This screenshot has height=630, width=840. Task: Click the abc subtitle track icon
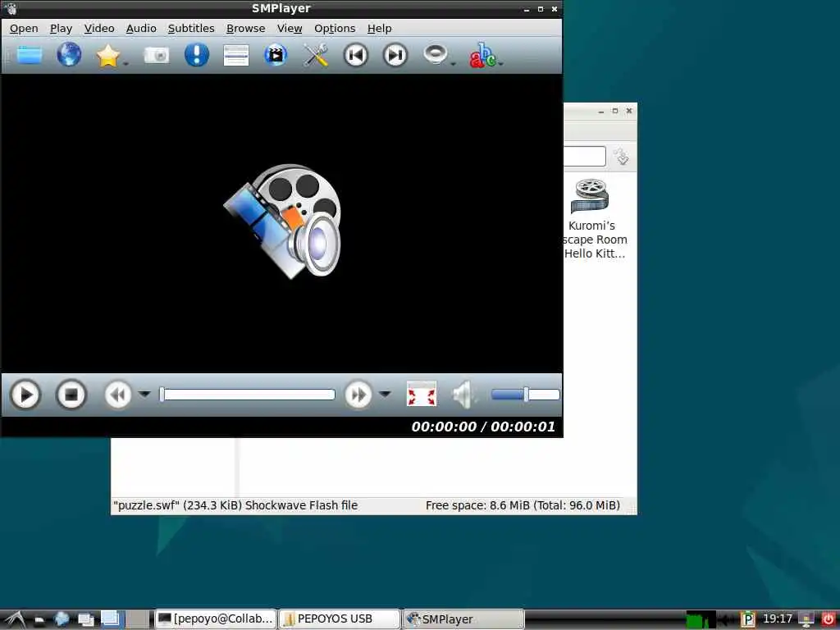pyautogui.click(x=482, y=55)
